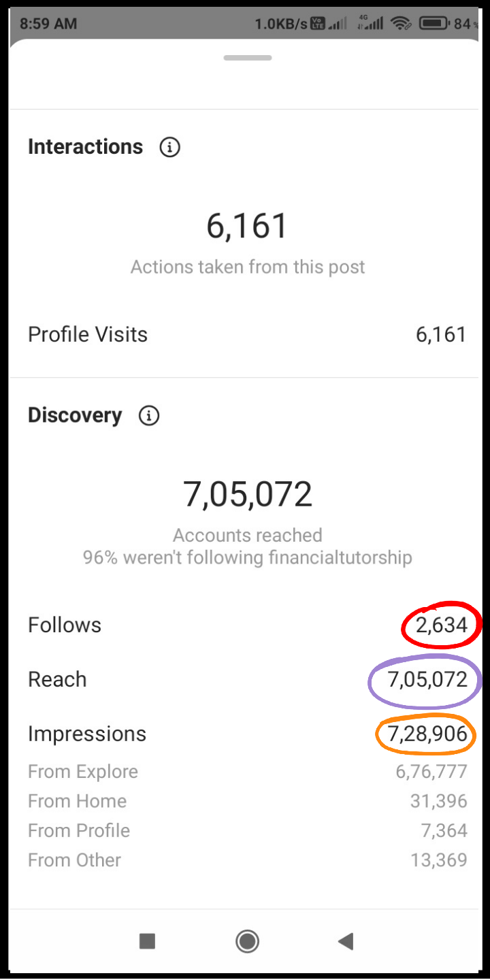Select the Follows row label
This screenshot has width=490, height=980.
(x=65, y=625)
